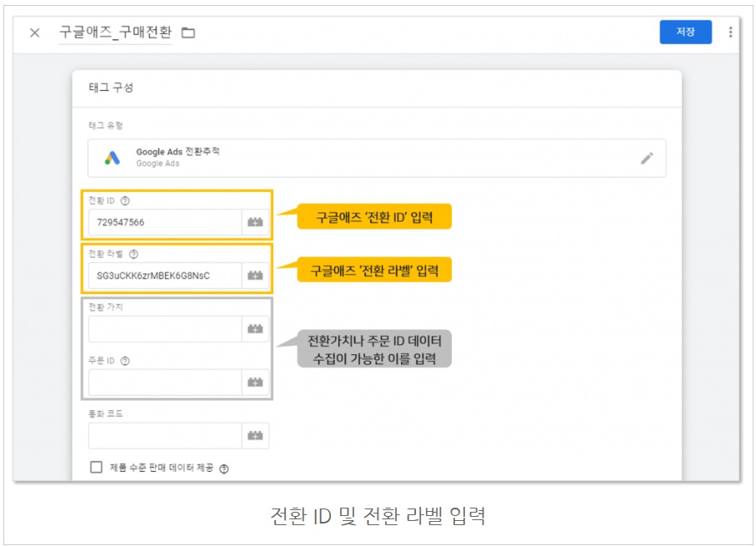This screenshot has width=756, height=546.
Task: Insert variable into 전환 라벨 field
Action: click(x=255, y=275)
